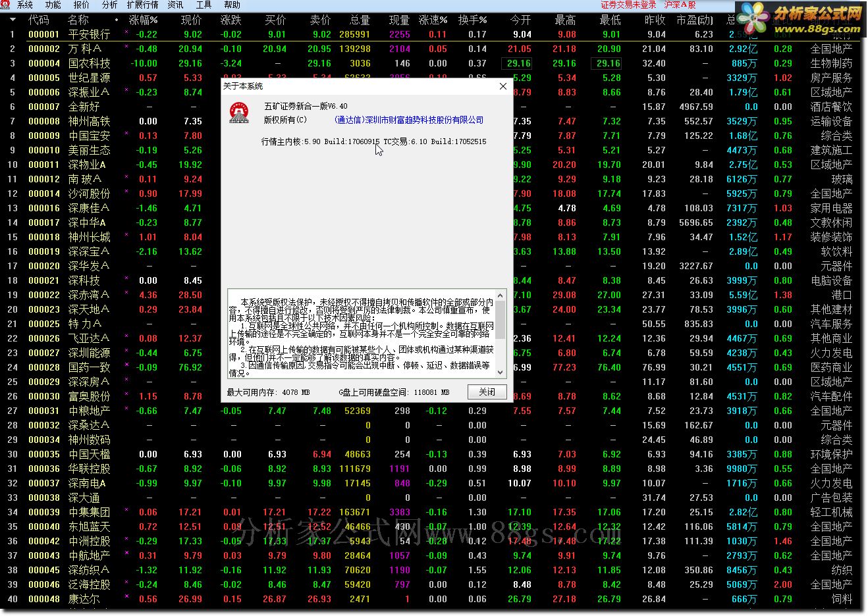Open the 资讯 menu
868x616 pixels.
point(175,5)
